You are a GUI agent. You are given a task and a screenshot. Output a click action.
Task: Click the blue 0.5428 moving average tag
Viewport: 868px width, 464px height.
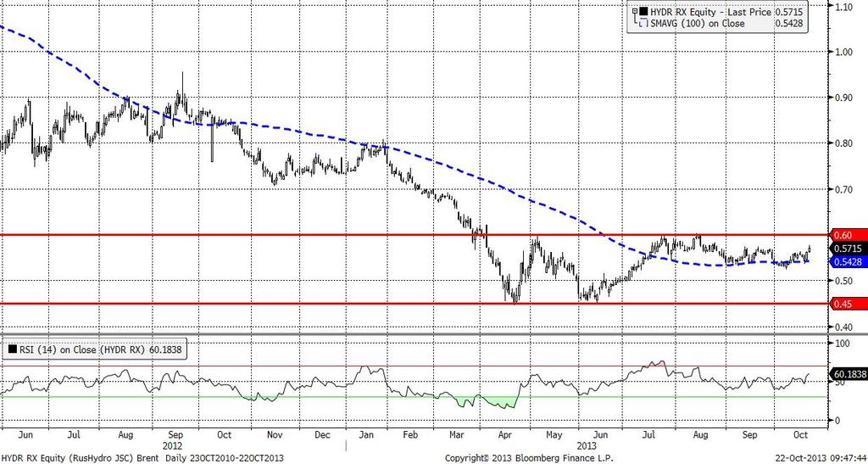[x=849, y=261]
